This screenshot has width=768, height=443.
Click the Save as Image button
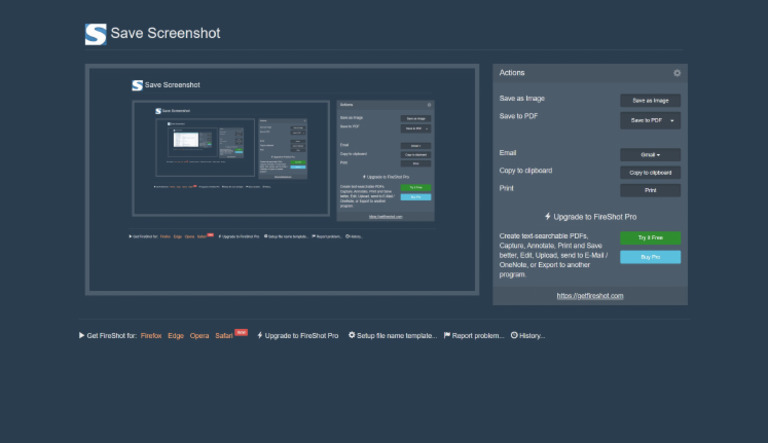tap(650, 100)
